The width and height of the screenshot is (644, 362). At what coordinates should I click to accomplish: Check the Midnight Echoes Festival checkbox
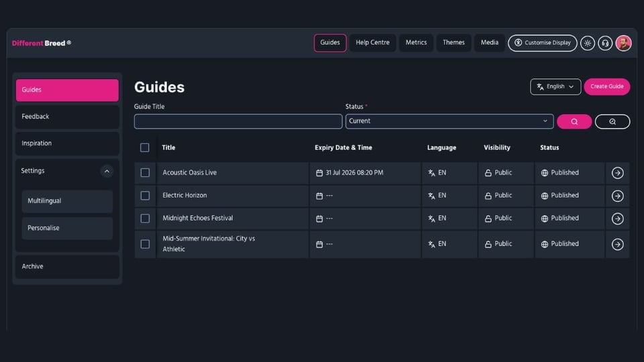[x=145, y=219]
